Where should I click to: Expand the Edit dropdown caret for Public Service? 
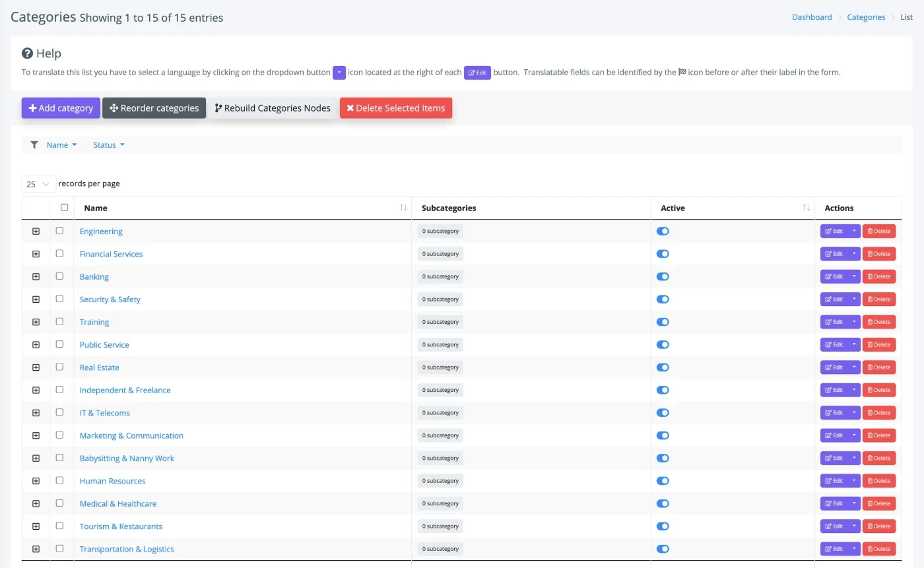pyautogui.click(x=854, y=345)
